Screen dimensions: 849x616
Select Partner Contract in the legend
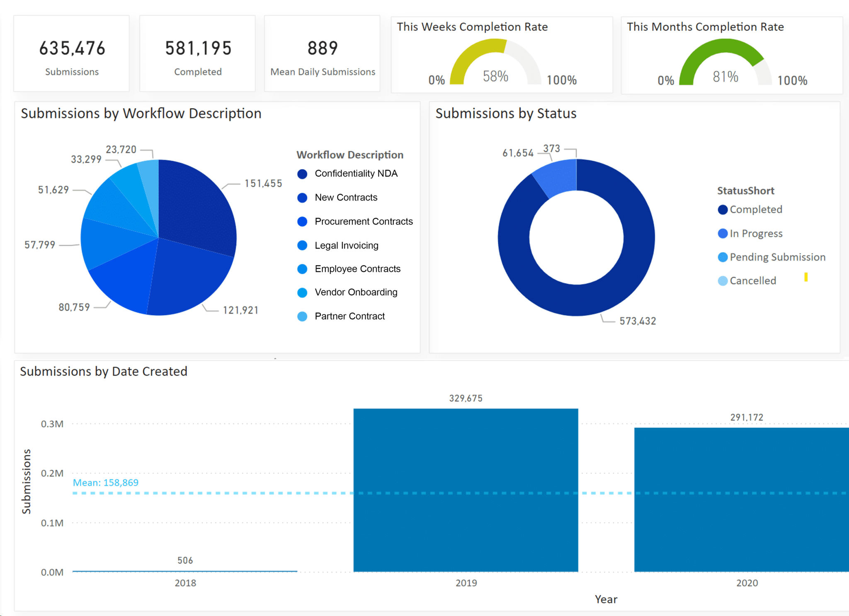pyautogui.click(x=350, y=316)
